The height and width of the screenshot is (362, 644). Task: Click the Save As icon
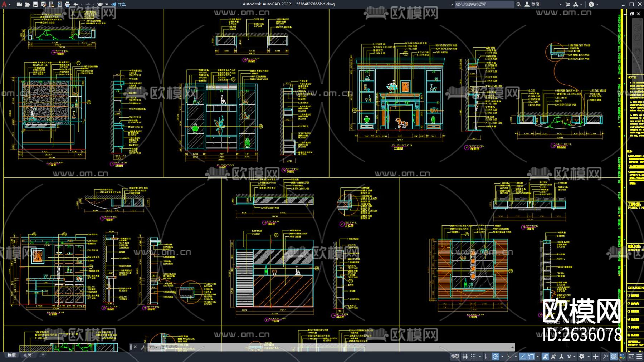(x=43, y=4)
